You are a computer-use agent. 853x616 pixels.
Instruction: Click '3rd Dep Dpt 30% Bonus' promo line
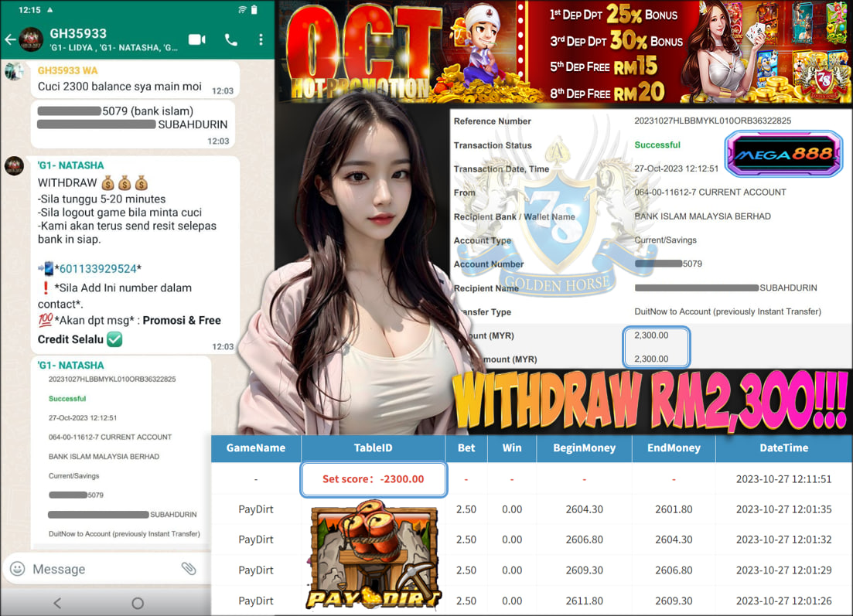point(616,41)
